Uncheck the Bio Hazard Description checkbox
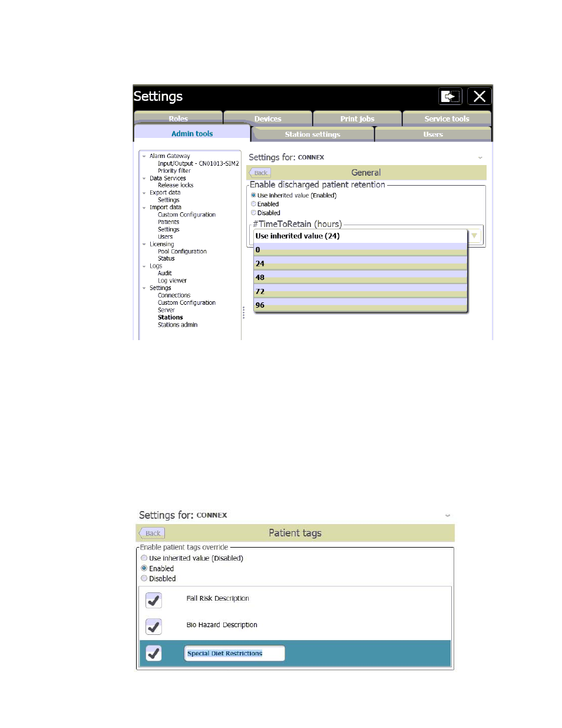The height and width of the screenshot is (728, 562). pyautogui.click(x=154, y=627)
